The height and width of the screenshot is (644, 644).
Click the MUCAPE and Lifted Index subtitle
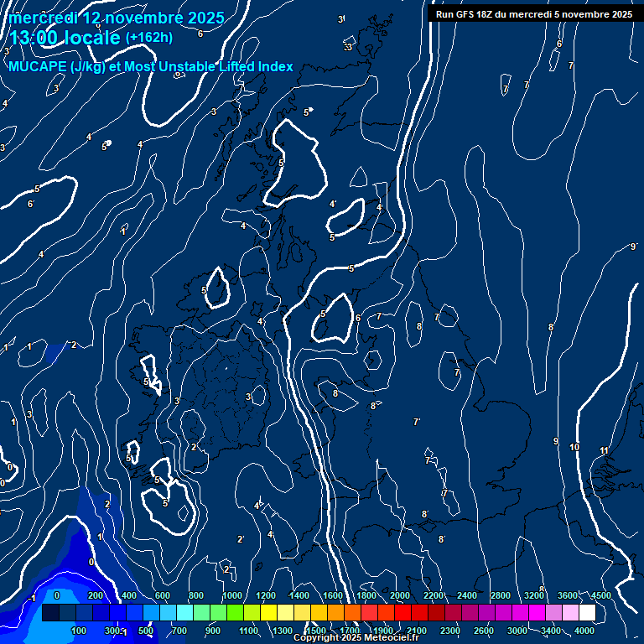click(x=151, y=66)
